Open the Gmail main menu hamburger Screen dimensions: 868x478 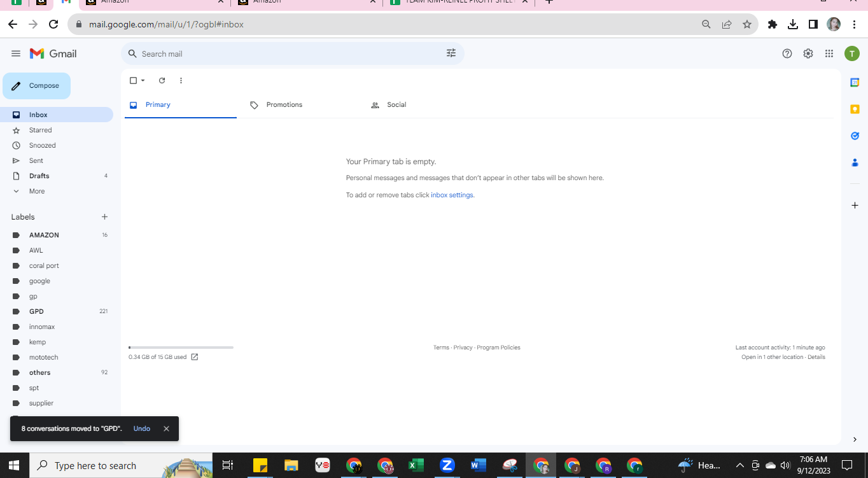point(16,53)
